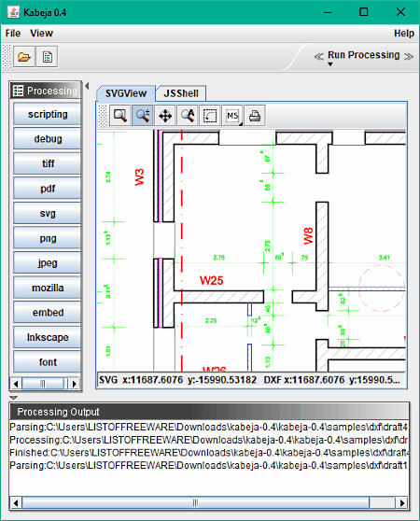Click the Finished: log line in output

click(209, 453)
